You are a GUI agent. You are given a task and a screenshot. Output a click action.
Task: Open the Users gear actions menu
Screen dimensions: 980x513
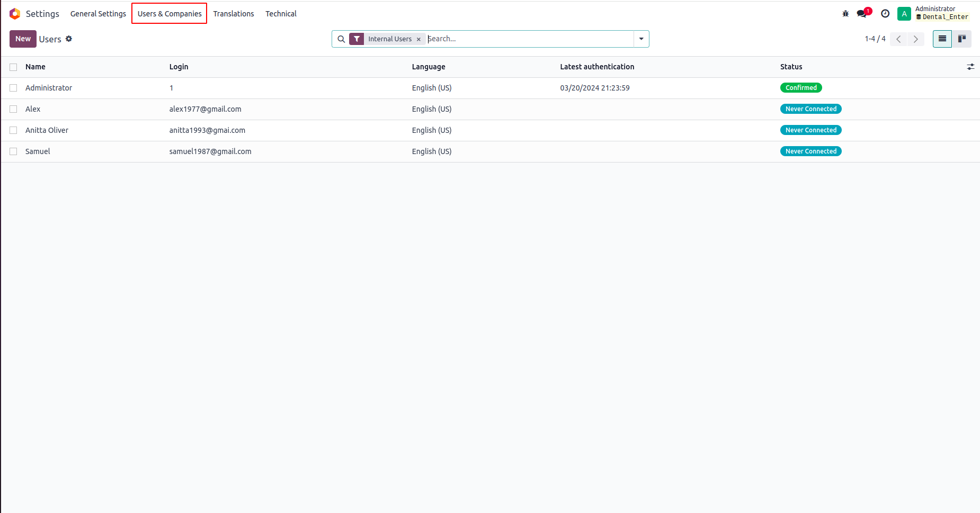click(69, 39)
